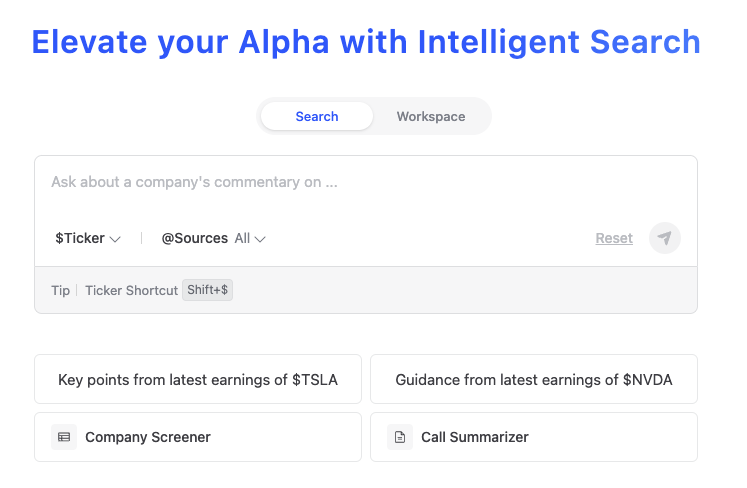Select the 'All' sources value
Screen dimensions: 747x488
242,238
